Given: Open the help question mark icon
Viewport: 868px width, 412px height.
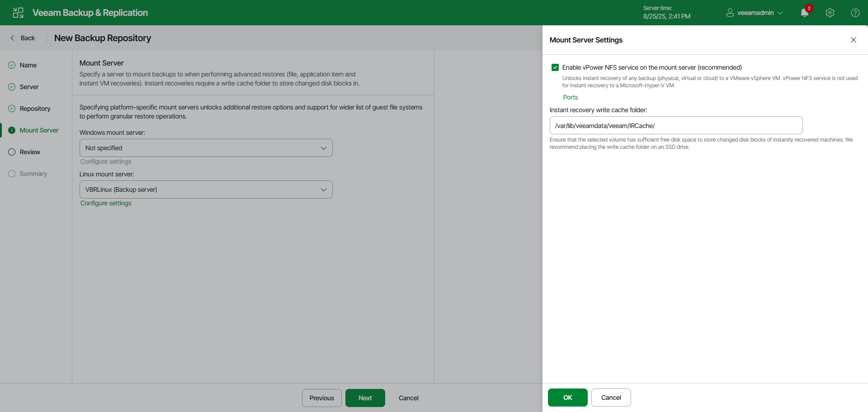Looking at the screenshot, I should pyautogui.click(x=855, y=13).
